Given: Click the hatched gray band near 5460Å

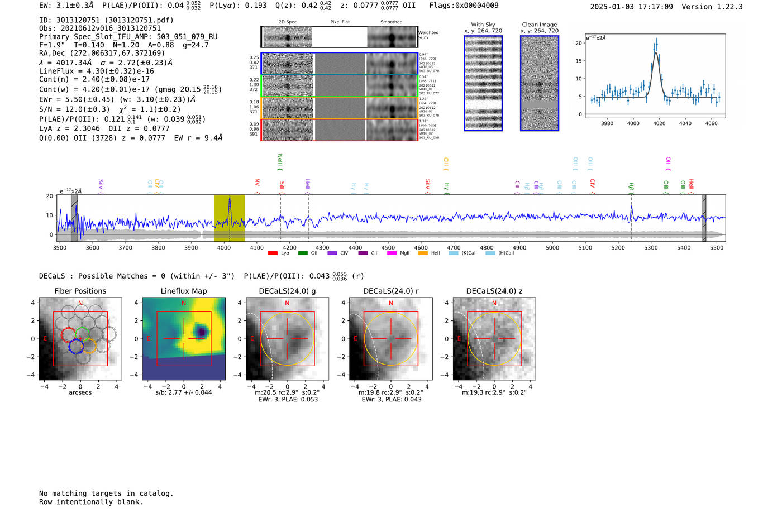Looking at the screenshot, I should 704,218.
